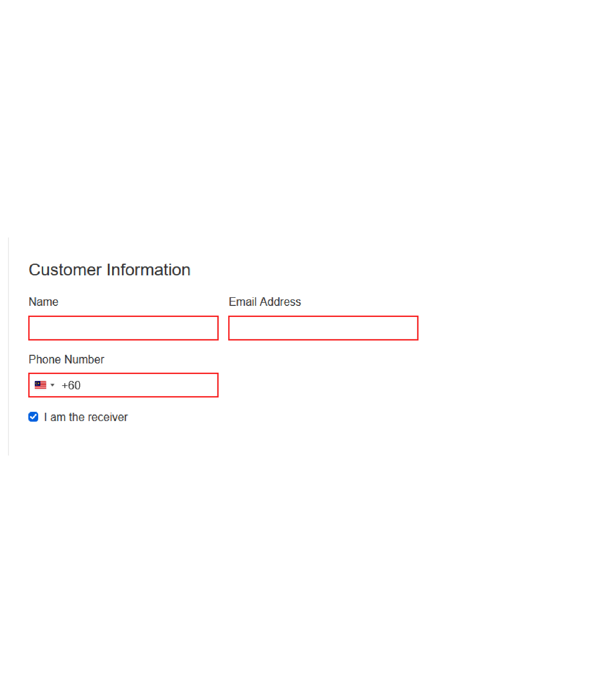
Task: Open the country code dropdown arrow
Action: (53, 385)
